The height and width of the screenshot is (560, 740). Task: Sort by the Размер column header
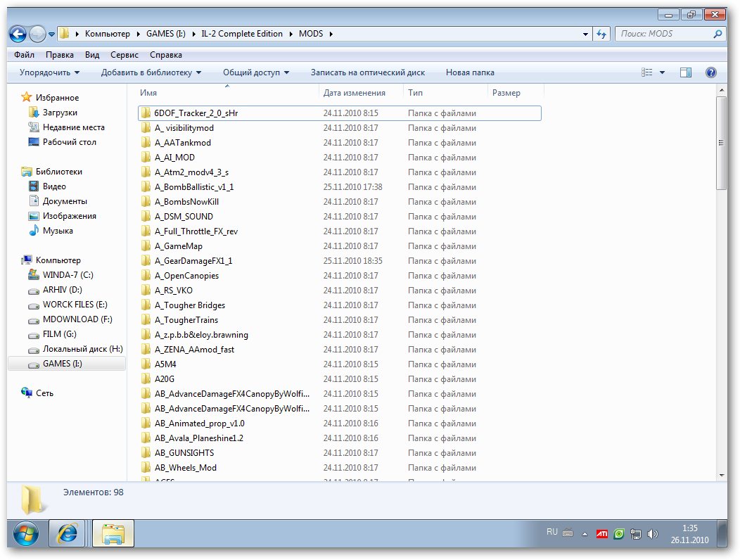coord(516,93)
